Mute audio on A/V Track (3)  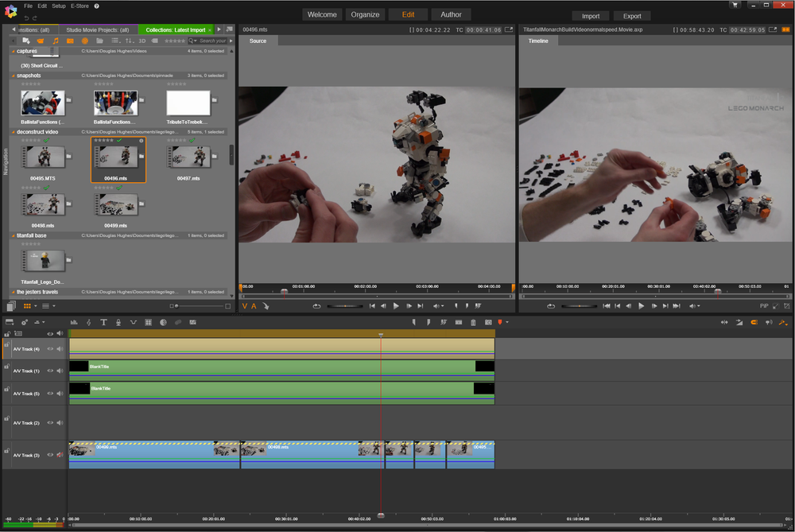[x=60, y=454]
